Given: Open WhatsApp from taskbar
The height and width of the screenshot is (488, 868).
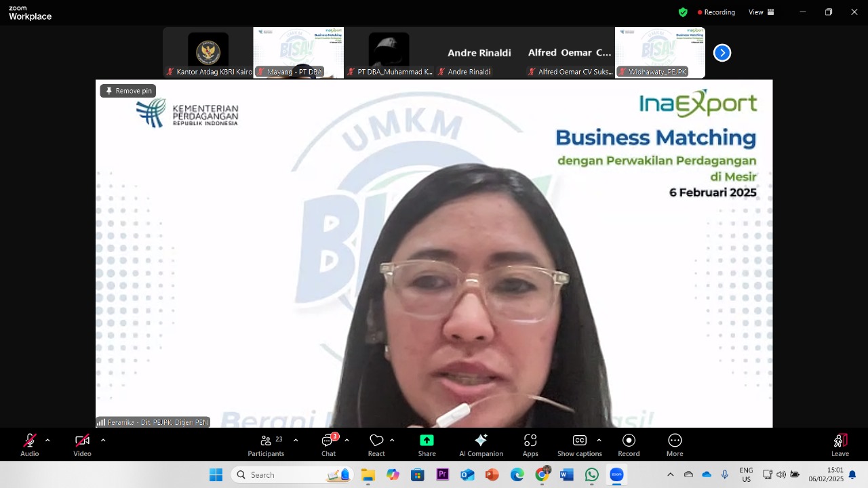Looking at the screenshot, I should coord(592,474).
